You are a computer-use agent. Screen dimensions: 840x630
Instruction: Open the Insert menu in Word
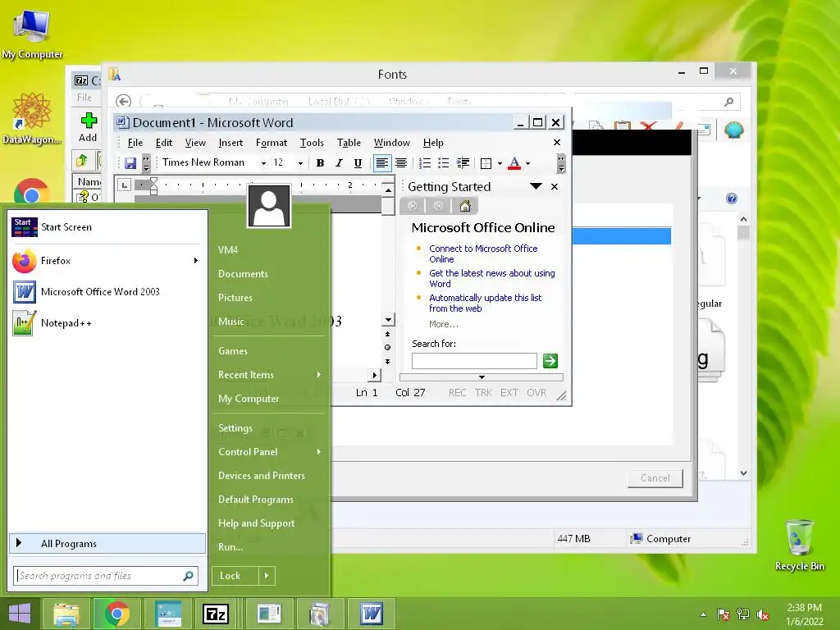[231, 143]
